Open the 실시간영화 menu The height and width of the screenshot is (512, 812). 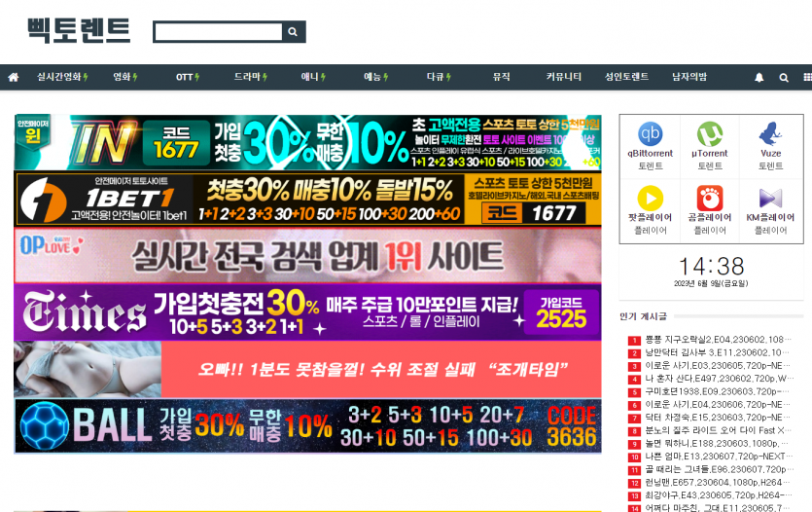[x=61, y=77]
